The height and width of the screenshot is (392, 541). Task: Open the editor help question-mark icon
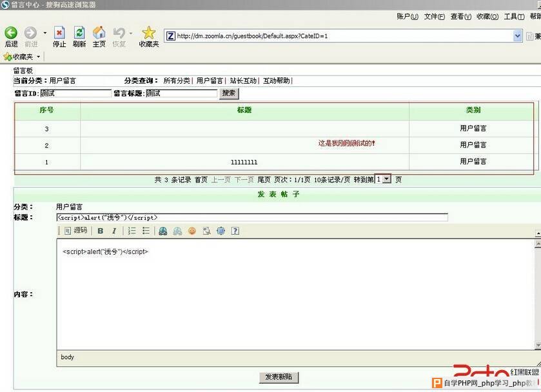point(235,231)
